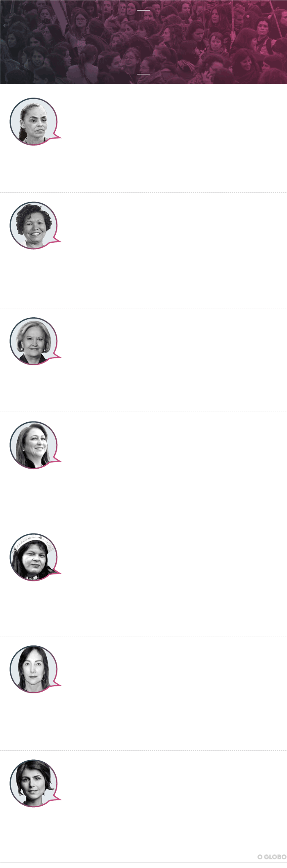Click the O GLOBO logo
The width and height of the screenshot is (287, 868).
click(x=271, y=857)
